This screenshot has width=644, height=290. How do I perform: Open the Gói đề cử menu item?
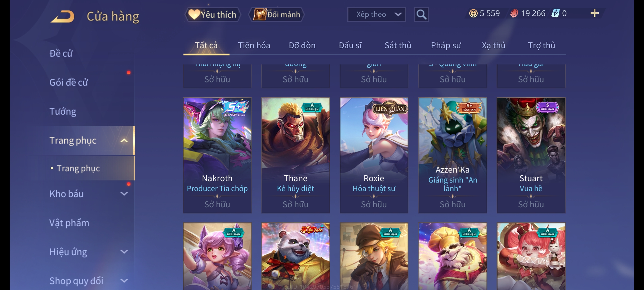point(69,82)
